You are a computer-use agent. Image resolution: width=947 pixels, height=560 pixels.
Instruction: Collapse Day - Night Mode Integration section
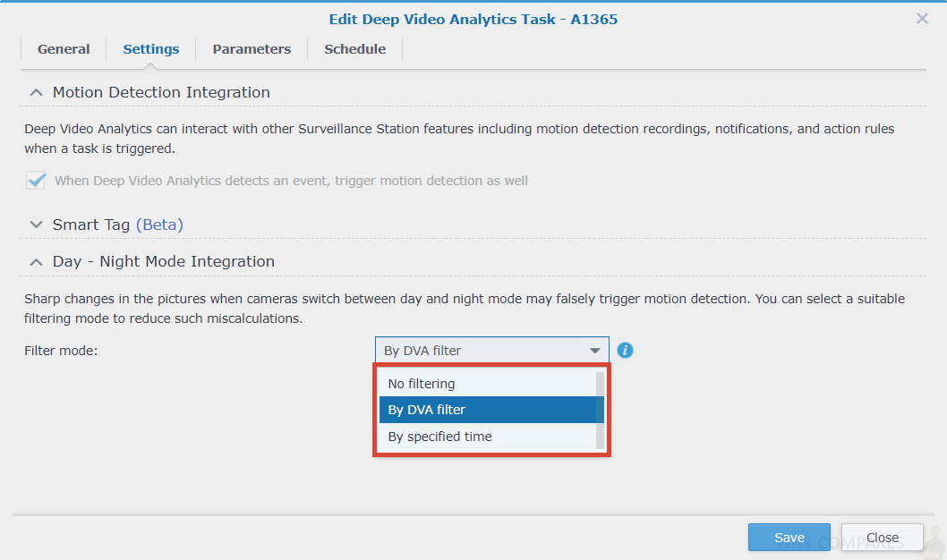click(x=36, y=262)
